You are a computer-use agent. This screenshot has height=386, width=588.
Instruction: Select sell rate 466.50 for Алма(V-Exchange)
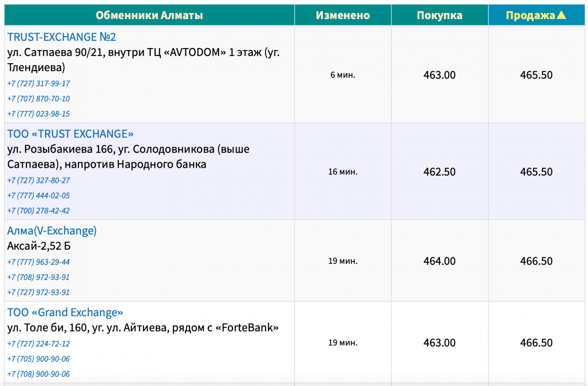coord(537,261)
